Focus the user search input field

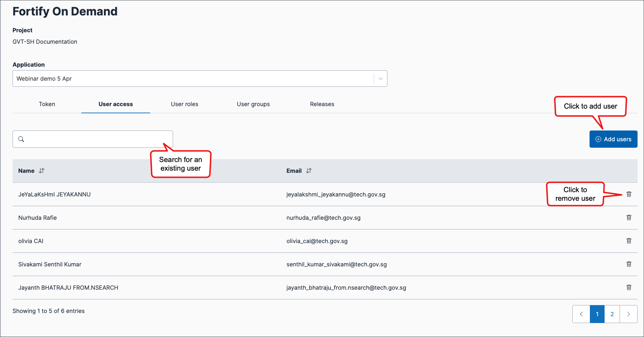93,139
